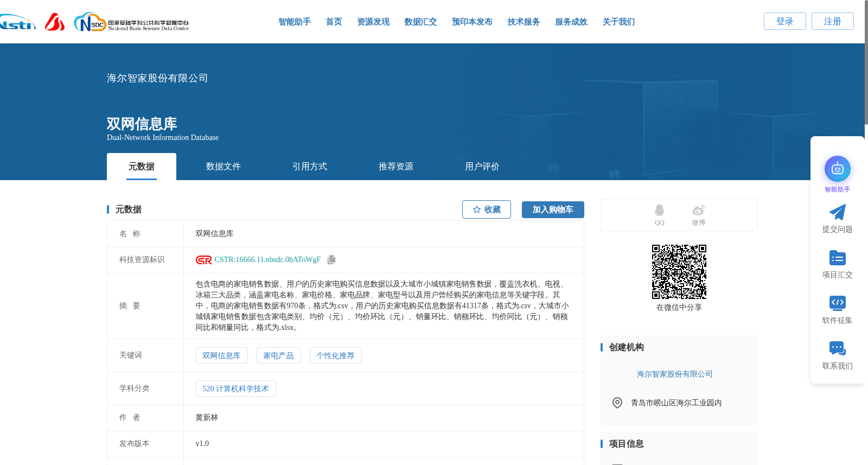The width and height of the screenshot is (868, 465).
Task: Select the 家电产品 keyword tag
Action: 278,355
